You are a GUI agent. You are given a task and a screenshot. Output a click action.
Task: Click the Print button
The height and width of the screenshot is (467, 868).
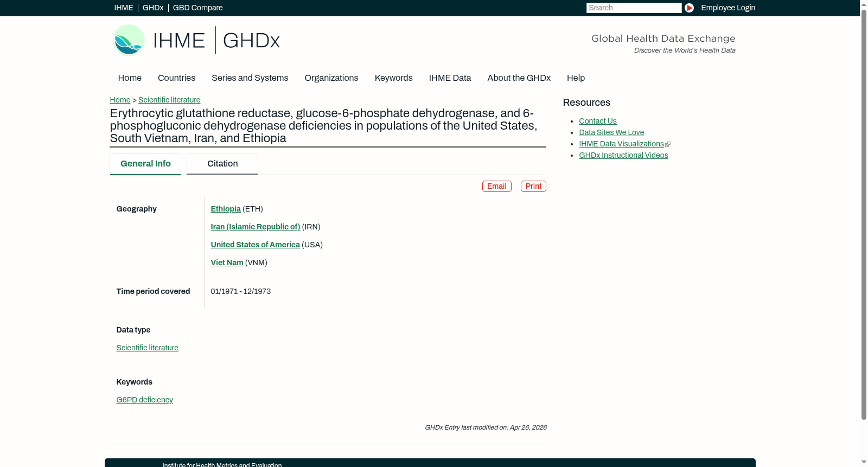point(533,186)
